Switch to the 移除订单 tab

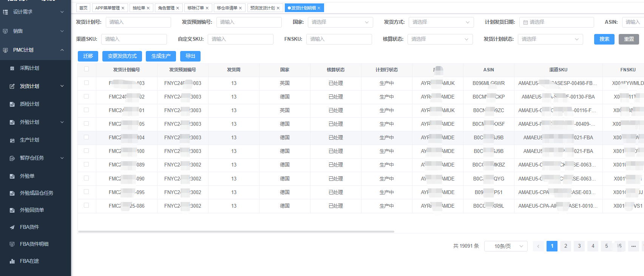click(x=195, y=8)
